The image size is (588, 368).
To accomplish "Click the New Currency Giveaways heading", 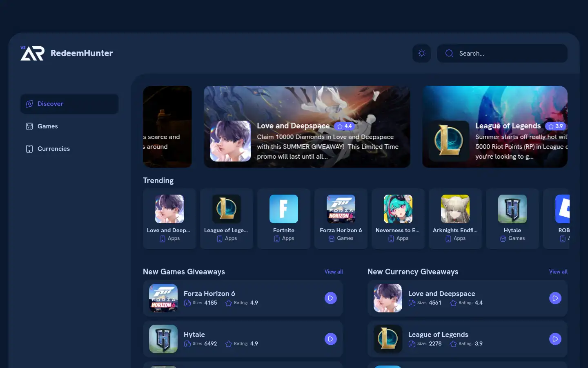I will click(413, 272).
